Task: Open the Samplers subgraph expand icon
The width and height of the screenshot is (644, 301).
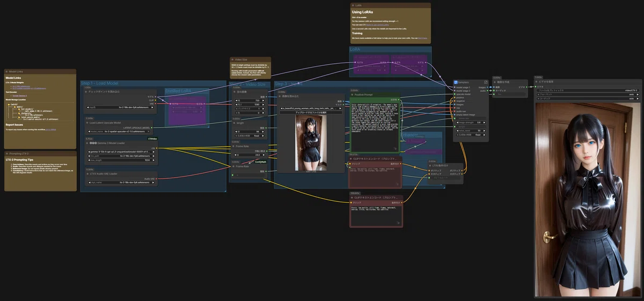Action: click(x=486, y=82)
